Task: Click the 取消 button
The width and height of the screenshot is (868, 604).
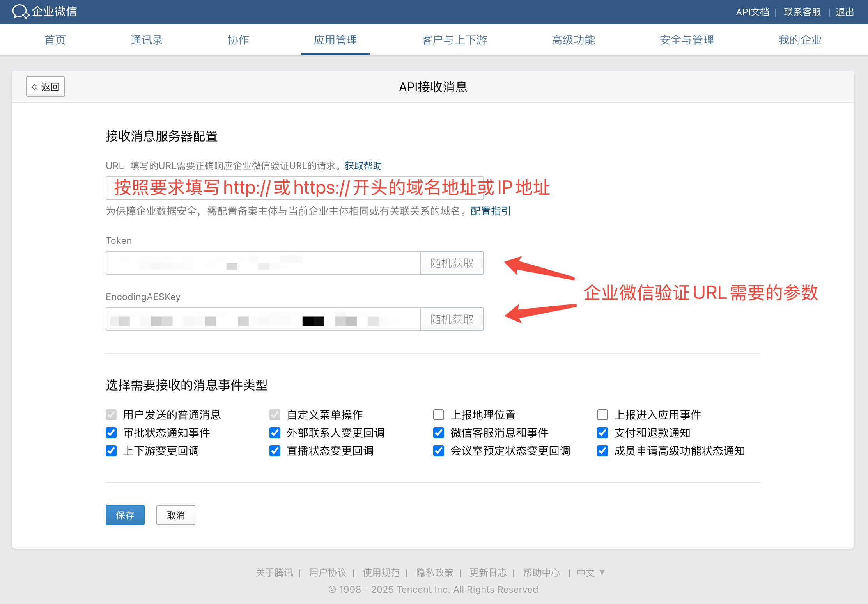Action: point(176,515)
